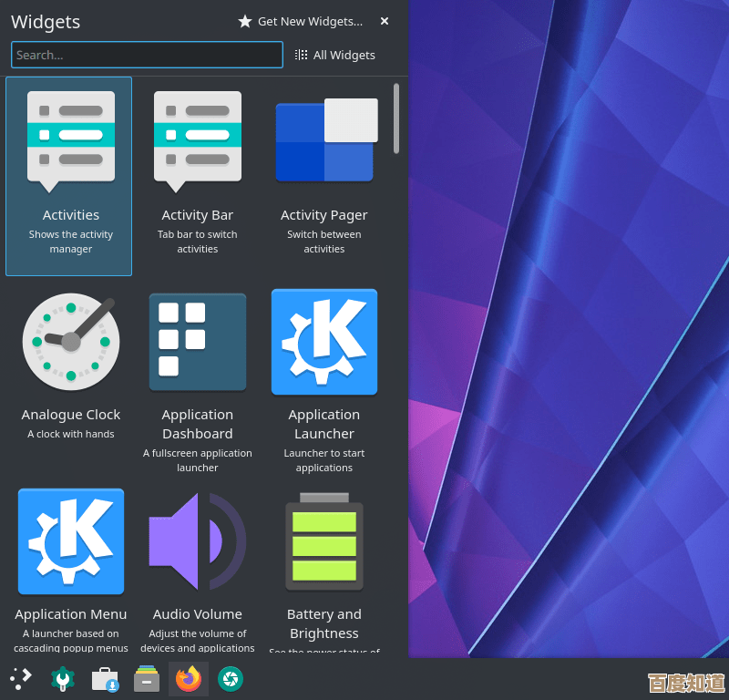The image size is (729, 700).
Task: Open the green camera shutter app in taskbar
Action: click(231, 678)
